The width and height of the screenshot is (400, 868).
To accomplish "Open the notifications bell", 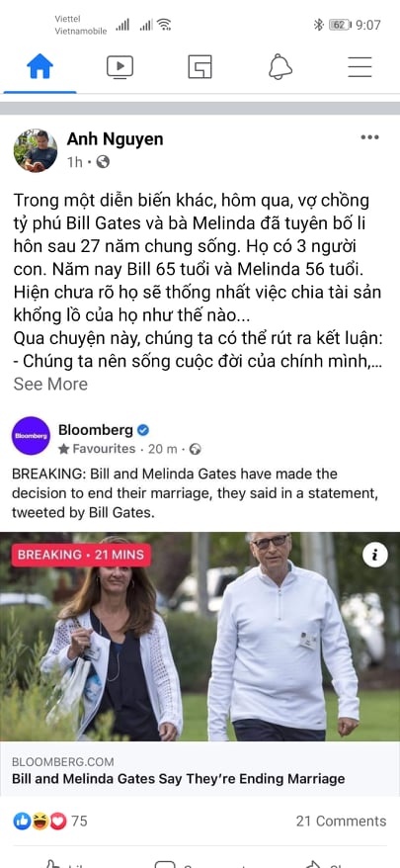I will [280, 67].
